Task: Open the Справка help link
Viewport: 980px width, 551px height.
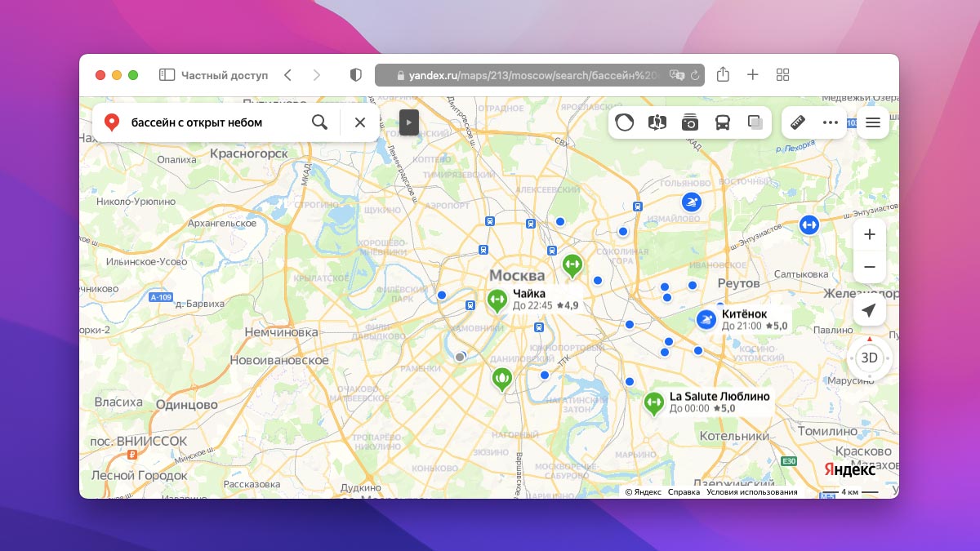Action: [684, 492]
